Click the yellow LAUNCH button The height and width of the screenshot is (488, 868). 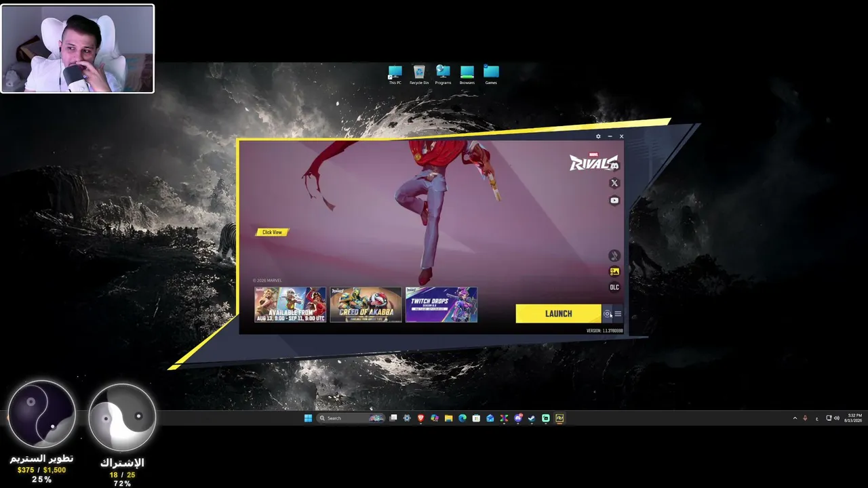click(x=558, y=314)
